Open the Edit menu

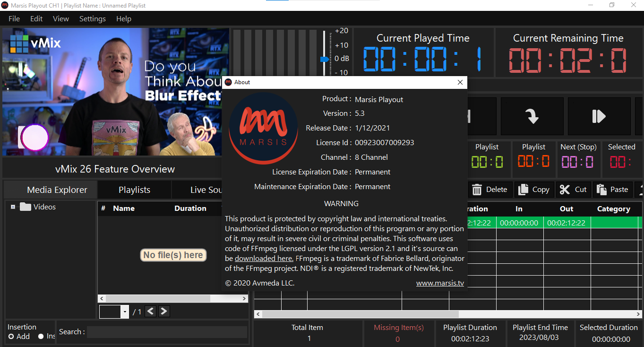pyautogui.click(x=36, y=19)
